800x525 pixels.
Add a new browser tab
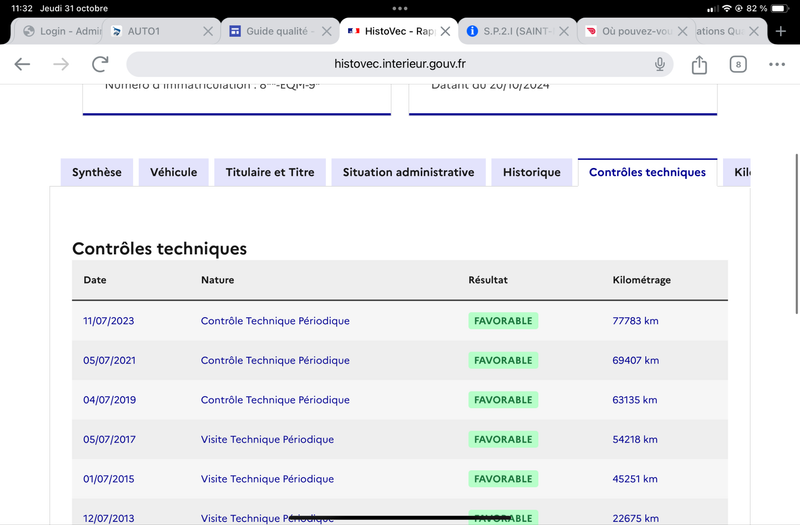click(x=781, y=31)
